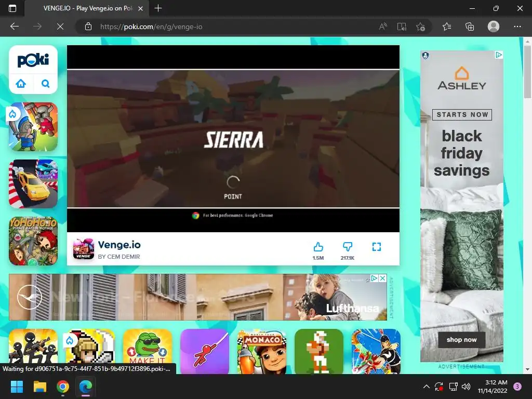
Task: Open AdChoices icon on Ashley ad
Action: coord(498,55)
